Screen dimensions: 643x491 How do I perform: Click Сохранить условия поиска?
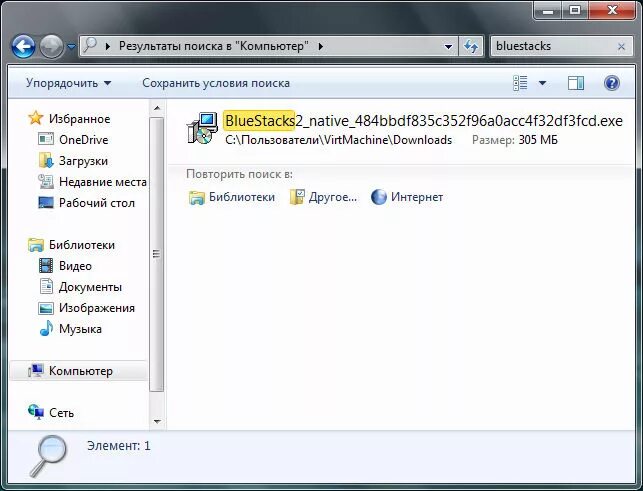[216, 83]
